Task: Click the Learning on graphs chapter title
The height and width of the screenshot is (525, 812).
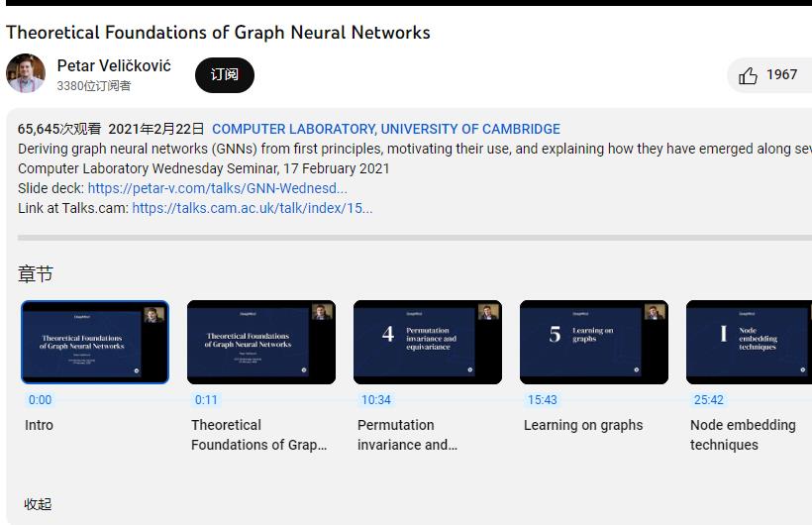Action: tap(583, 425)
